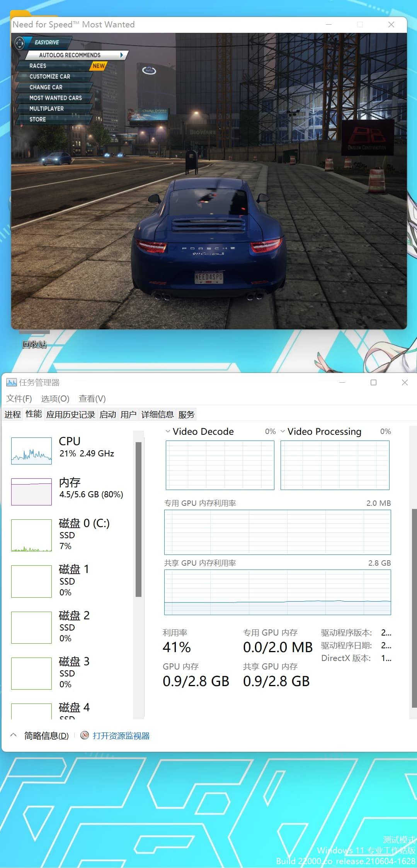Select Disk 3 SSD graph thumbnail

tap(31, 673)
